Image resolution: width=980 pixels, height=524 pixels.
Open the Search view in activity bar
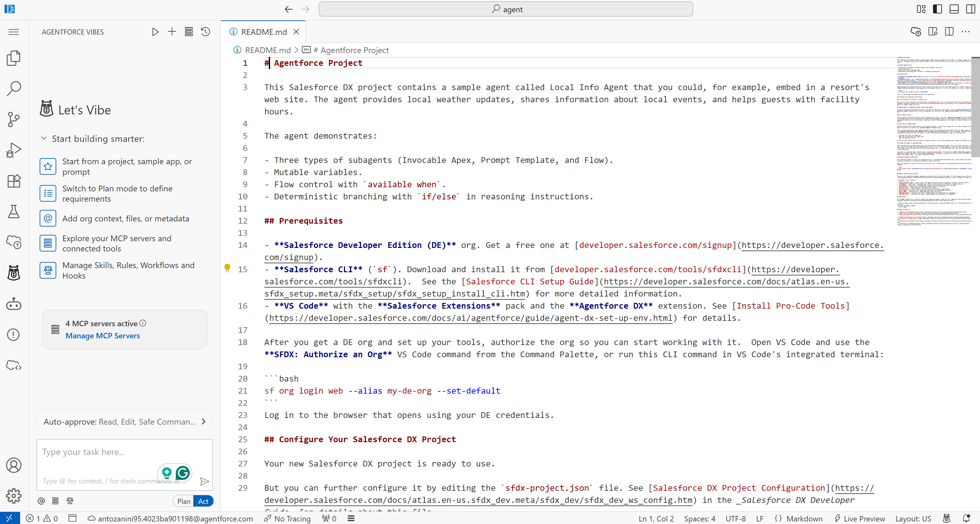tap(14, 89)
